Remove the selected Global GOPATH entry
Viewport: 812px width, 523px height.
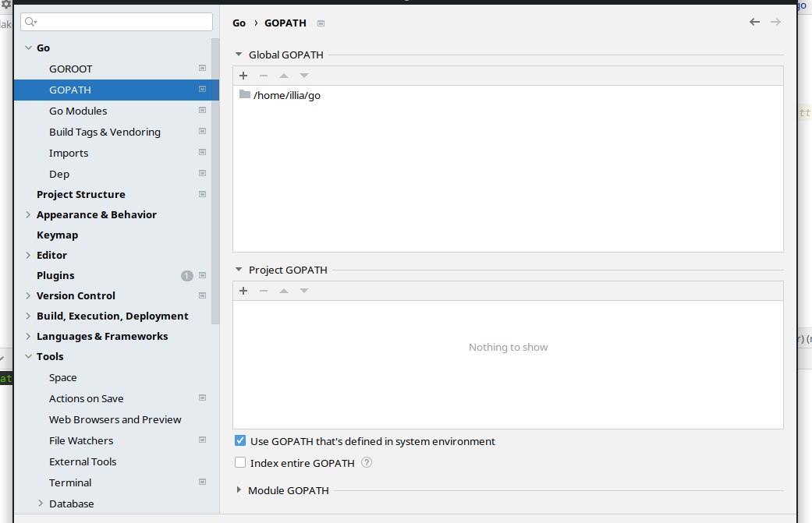pos(264,76)
